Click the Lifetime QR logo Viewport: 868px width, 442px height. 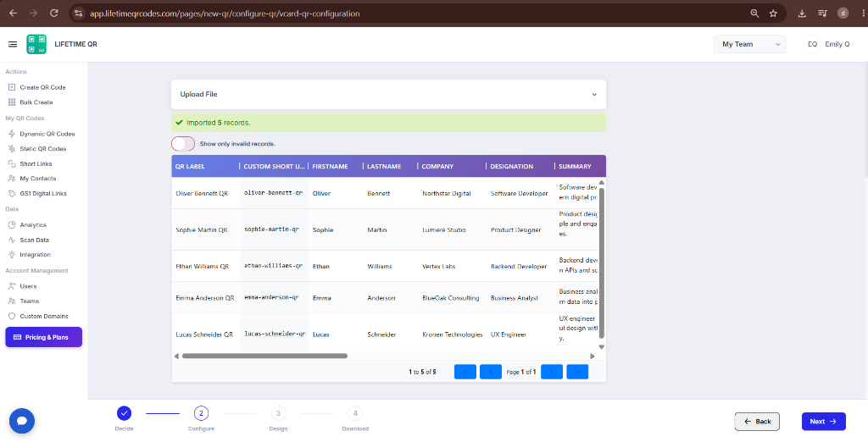point(36,44)
